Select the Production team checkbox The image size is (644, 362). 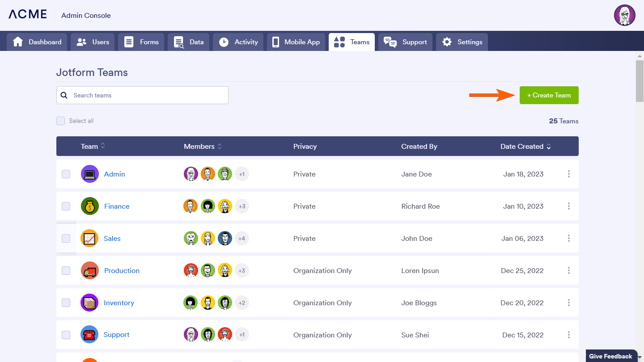[66, 270]
